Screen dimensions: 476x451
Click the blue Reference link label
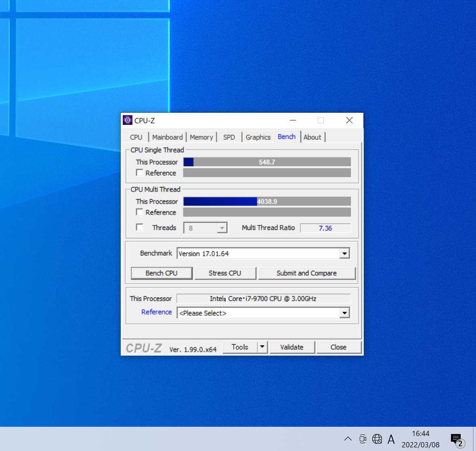pyautogui.click(x=157, y=312)
